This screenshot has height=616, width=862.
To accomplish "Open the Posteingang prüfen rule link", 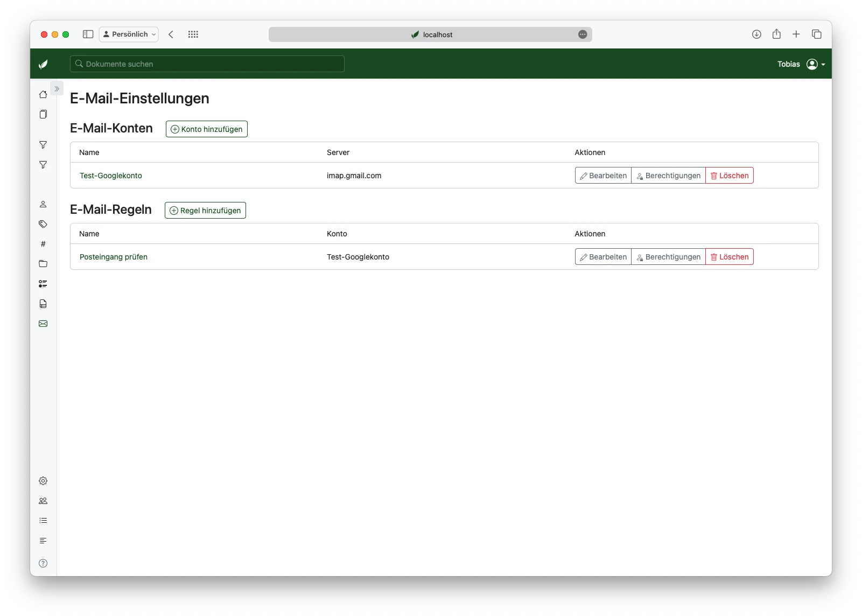I will (x=114, y=257).
